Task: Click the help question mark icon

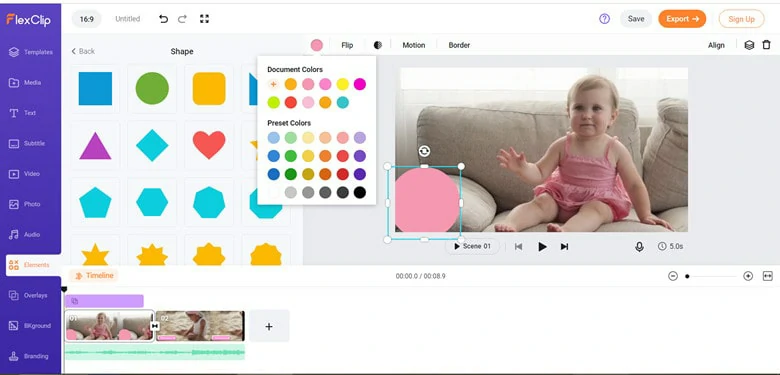Action: click(x=604, y=19)
